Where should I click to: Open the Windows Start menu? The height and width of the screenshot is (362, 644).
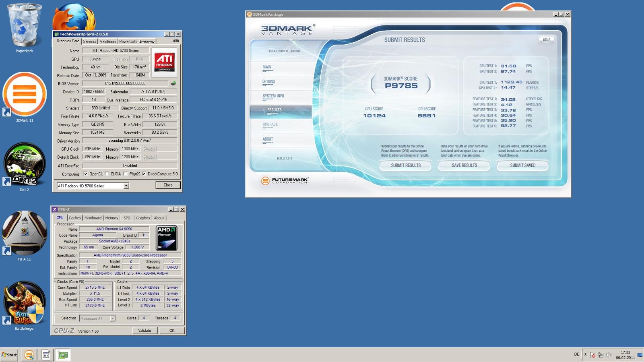(x=9, y=355)
